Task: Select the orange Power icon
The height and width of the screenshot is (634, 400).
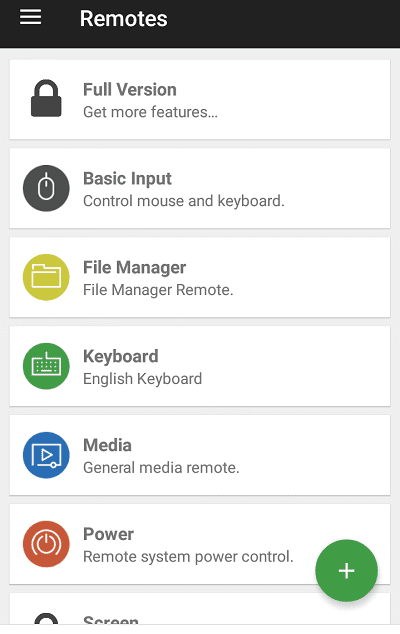Action: point(46,544)
